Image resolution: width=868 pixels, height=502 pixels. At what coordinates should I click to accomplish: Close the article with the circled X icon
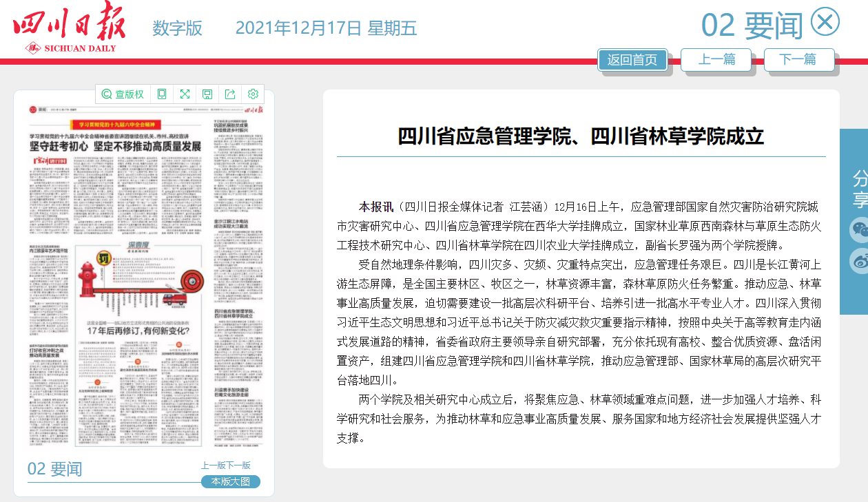[x=825, y=22]
